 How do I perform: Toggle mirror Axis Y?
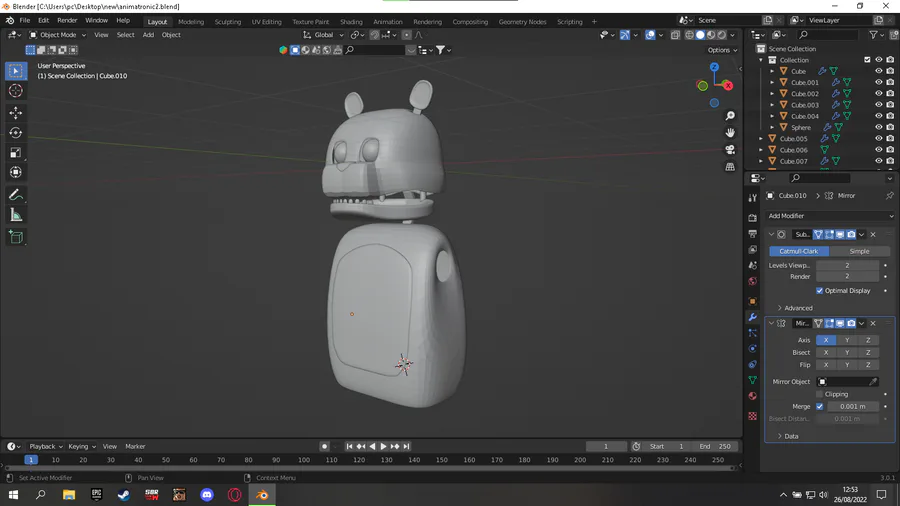847,340
